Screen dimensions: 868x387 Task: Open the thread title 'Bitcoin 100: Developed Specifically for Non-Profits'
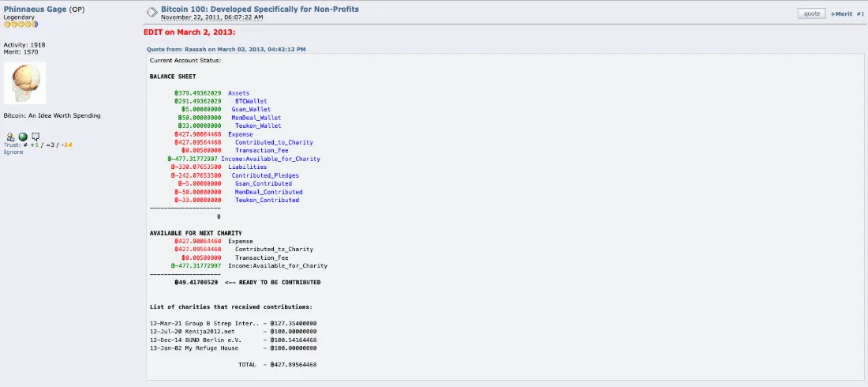[x=260, y=9]
